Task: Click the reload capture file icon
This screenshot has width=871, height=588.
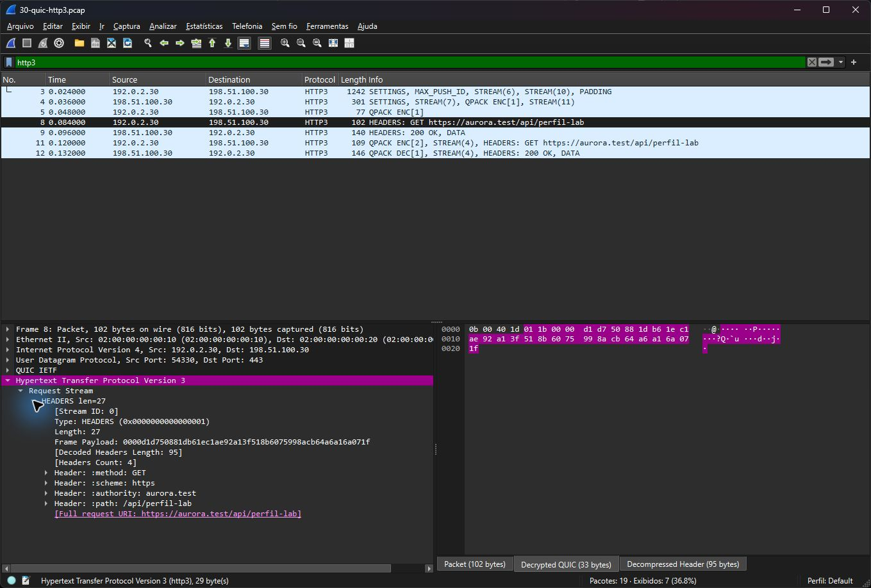Action: point(128,43)
